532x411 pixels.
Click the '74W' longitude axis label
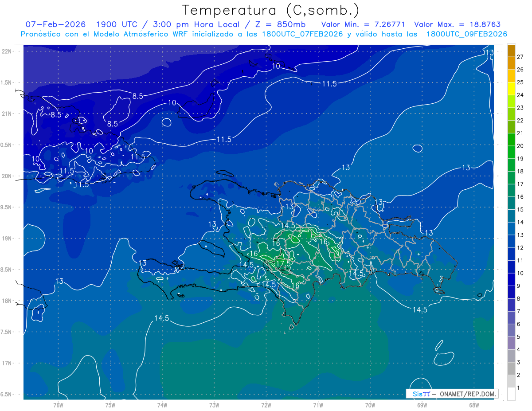pyautogui.click(x=162, y=405)
